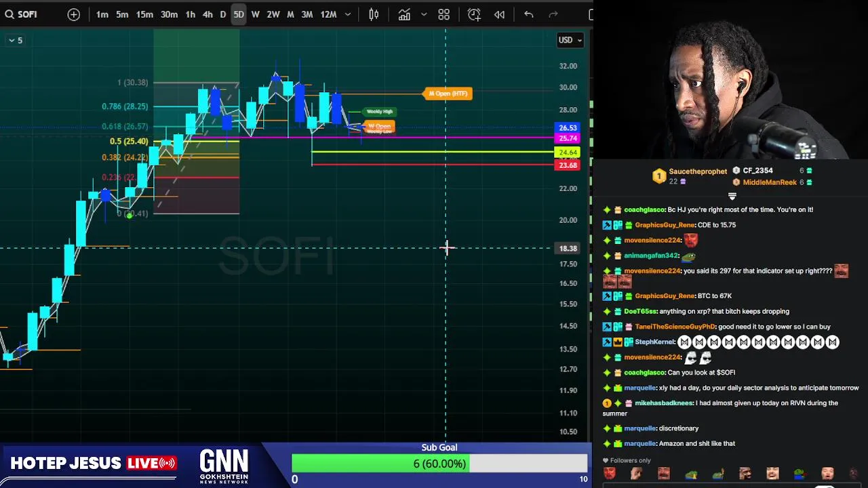
Task: Click the 0.5 (25.40) Fibonacci level label
Action: coord(129,142)
